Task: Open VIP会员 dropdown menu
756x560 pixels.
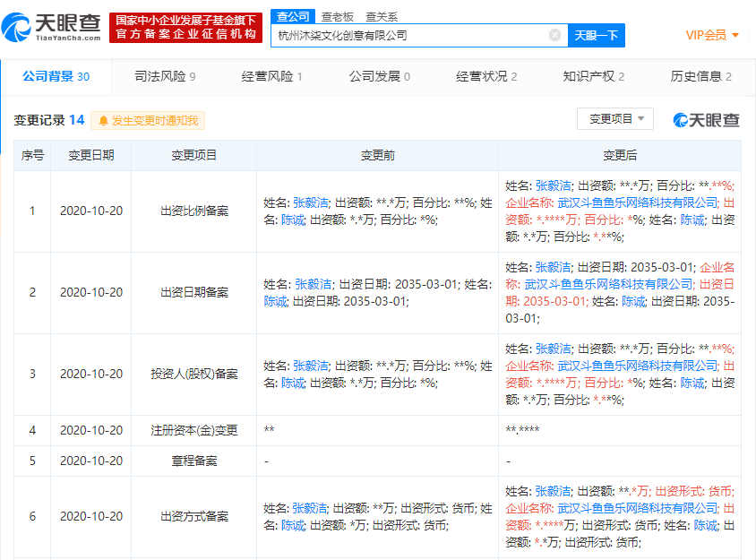Action: 711,35
